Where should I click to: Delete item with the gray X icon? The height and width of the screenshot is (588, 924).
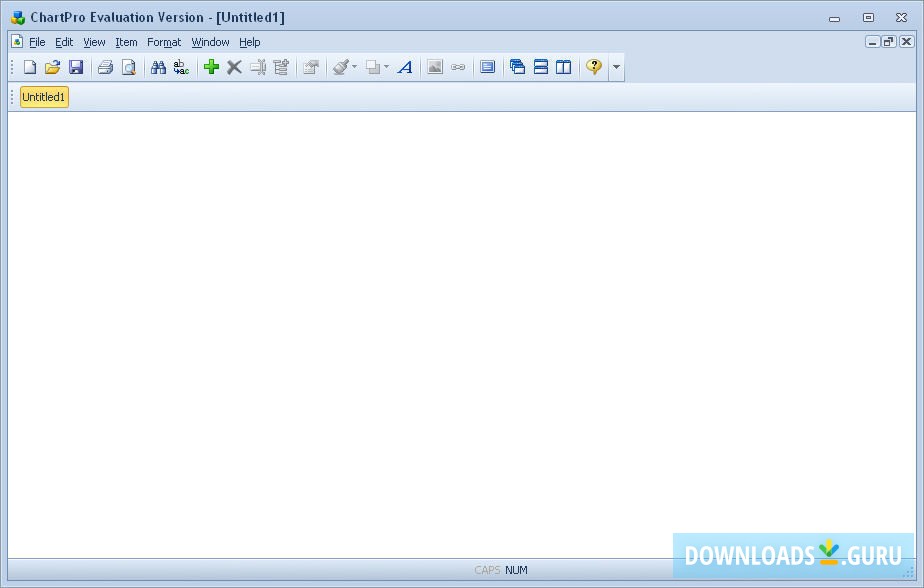click(x=234, y=67)
